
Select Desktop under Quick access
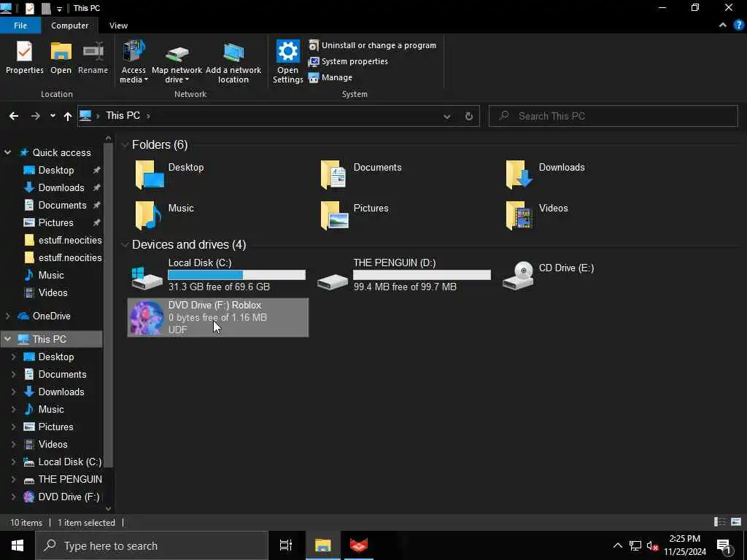pos(55,170)
